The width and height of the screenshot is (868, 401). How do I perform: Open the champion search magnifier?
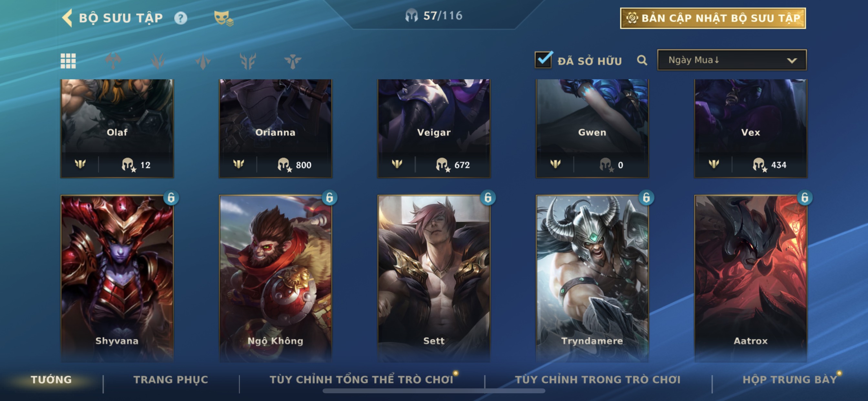coord(642,61)
